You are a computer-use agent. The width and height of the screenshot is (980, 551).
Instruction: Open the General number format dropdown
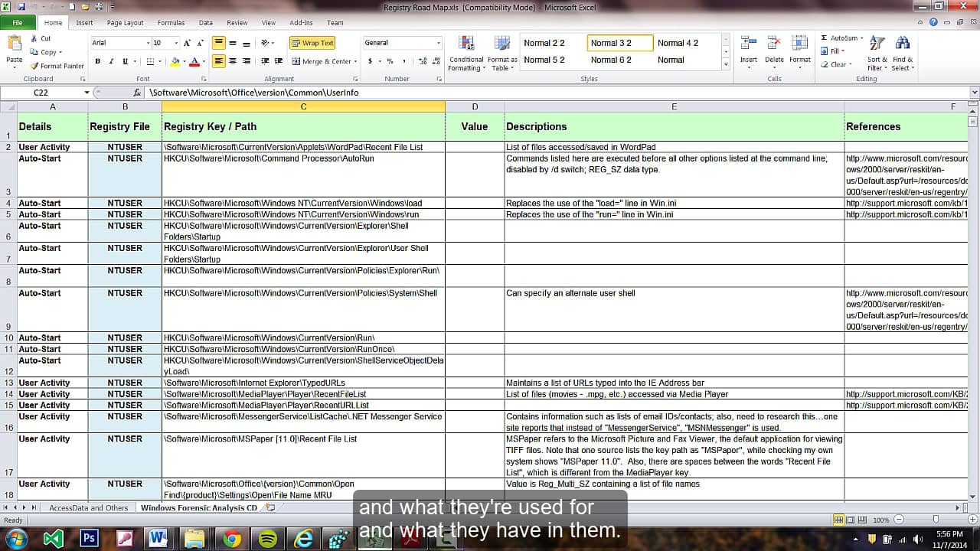pos(439,43)
